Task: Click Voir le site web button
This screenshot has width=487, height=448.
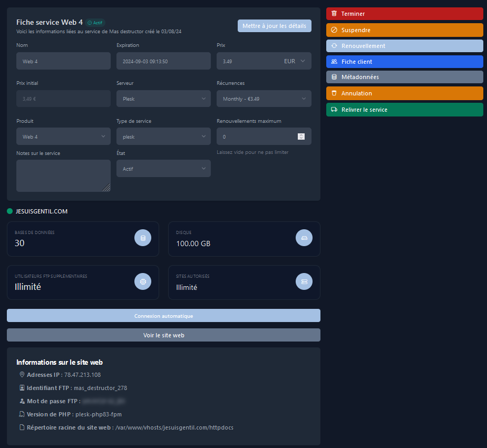Action: pos(163,335)
